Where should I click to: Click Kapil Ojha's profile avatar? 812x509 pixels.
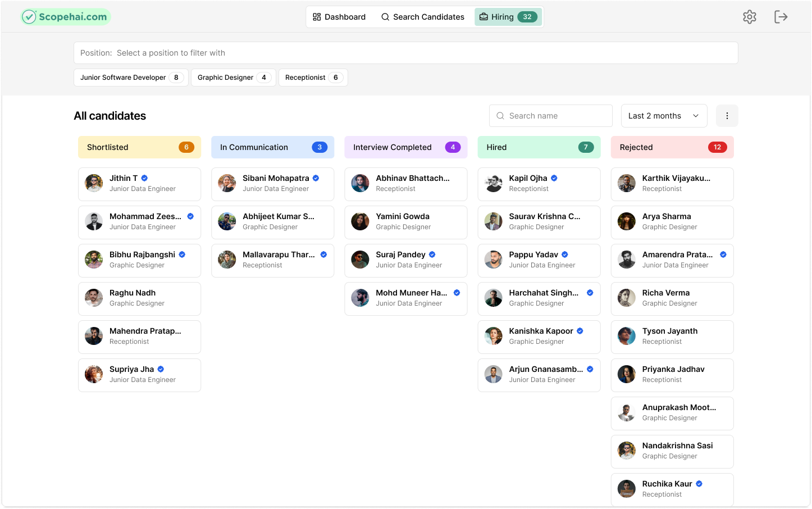[x=493, y=183]
